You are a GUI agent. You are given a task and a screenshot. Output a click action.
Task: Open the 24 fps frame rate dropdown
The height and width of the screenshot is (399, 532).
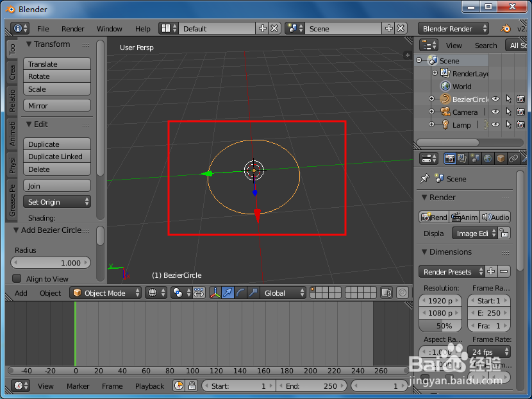coord(488,352)
